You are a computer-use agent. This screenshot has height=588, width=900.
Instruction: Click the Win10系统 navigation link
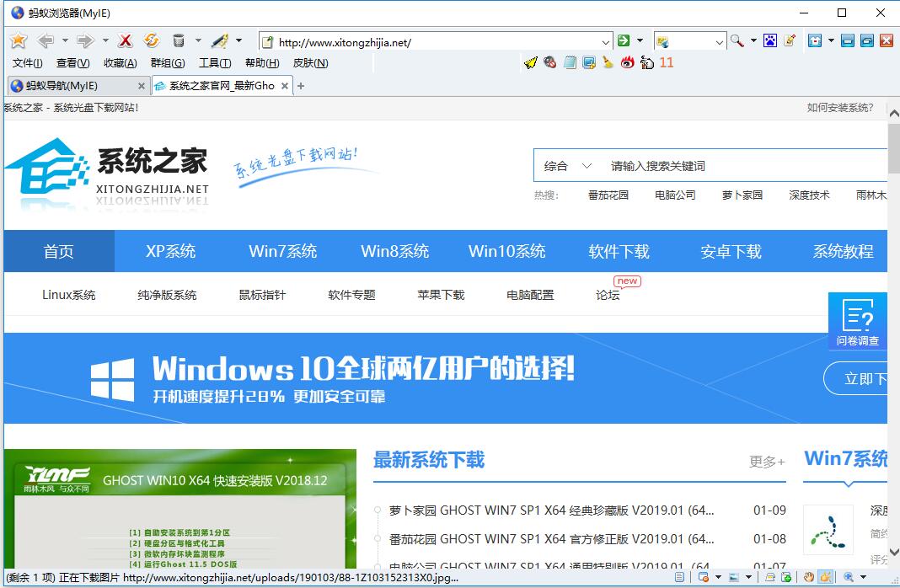tap(506, 251)
